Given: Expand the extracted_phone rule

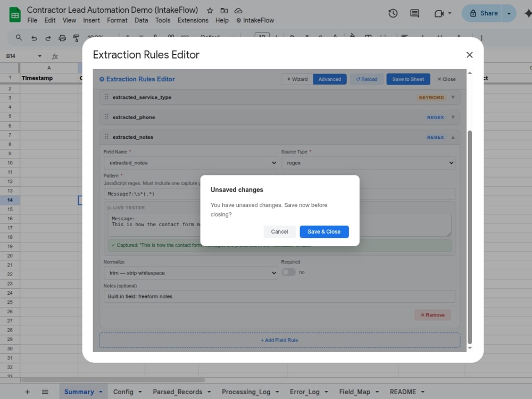Looking at the screenshot, I should [x=453, y=118].
